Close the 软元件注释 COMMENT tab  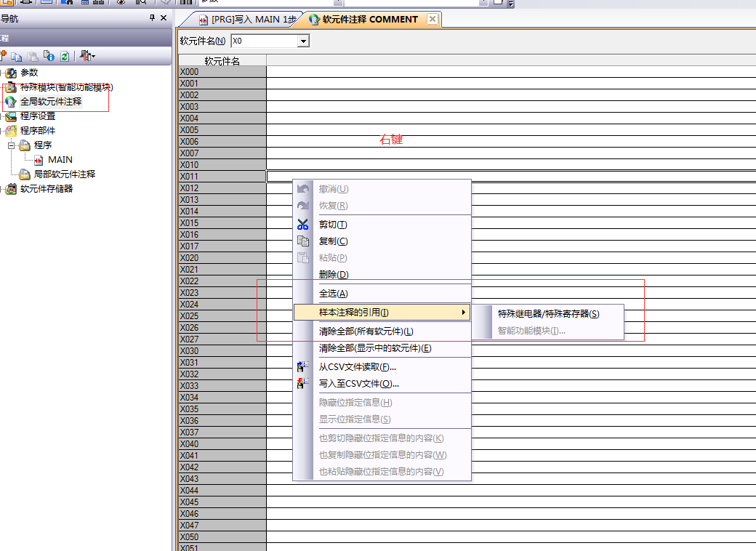(433, 20)
